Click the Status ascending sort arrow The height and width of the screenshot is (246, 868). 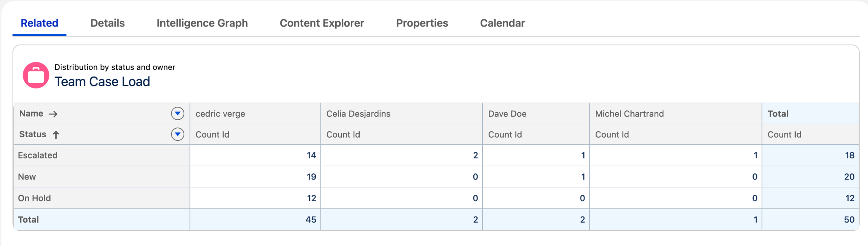[56, 135]
